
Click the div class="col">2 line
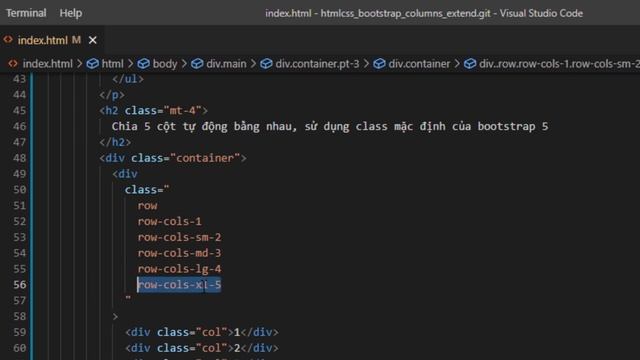[202, 348]
